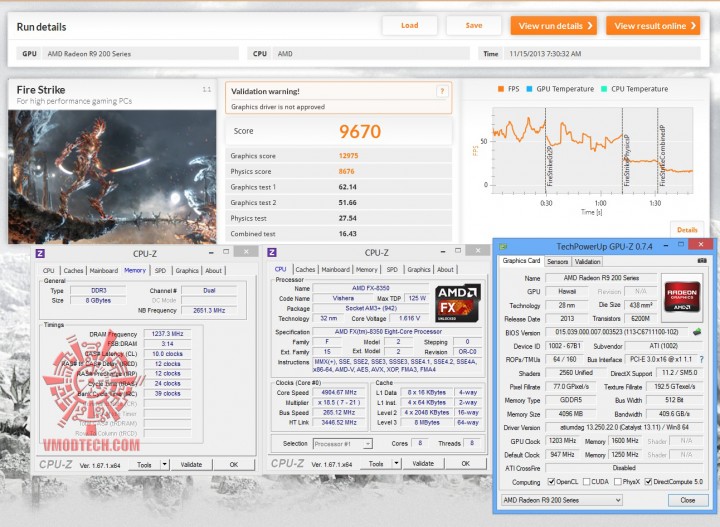Open Tools dropdown arrow in CPU-Z Memory window
The height and width of the screenshot is (527, 720).
(x=164, y=465)
